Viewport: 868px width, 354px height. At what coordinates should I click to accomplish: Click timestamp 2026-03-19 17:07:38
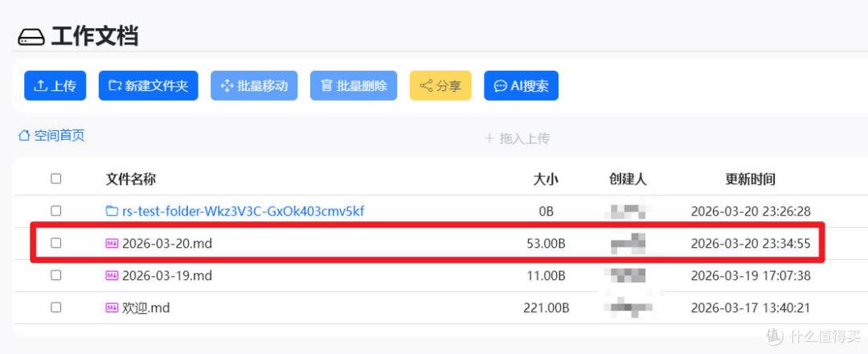(x=751, y=275)
